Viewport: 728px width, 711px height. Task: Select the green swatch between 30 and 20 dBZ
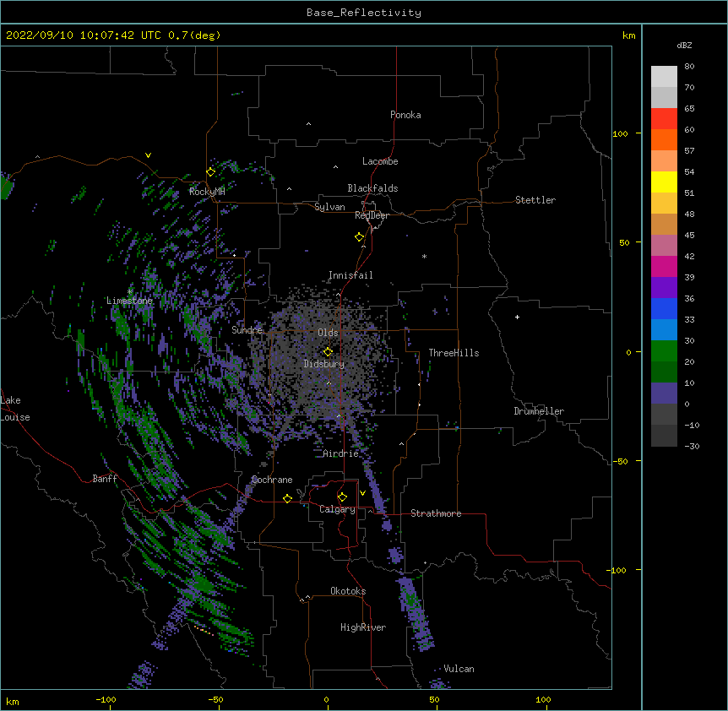[664, 351]
